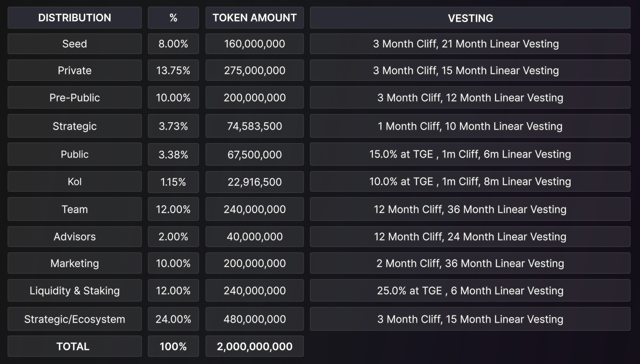Click the 3.73% Strategic percentage cell
This screenshot has height=364, width=640.
tap(173, 126)
